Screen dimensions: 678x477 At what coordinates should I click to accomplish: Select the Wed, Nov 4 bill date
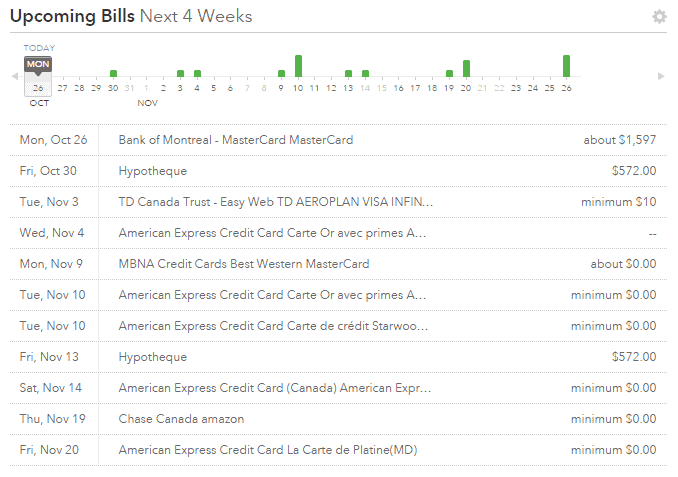tap(52, 233)
